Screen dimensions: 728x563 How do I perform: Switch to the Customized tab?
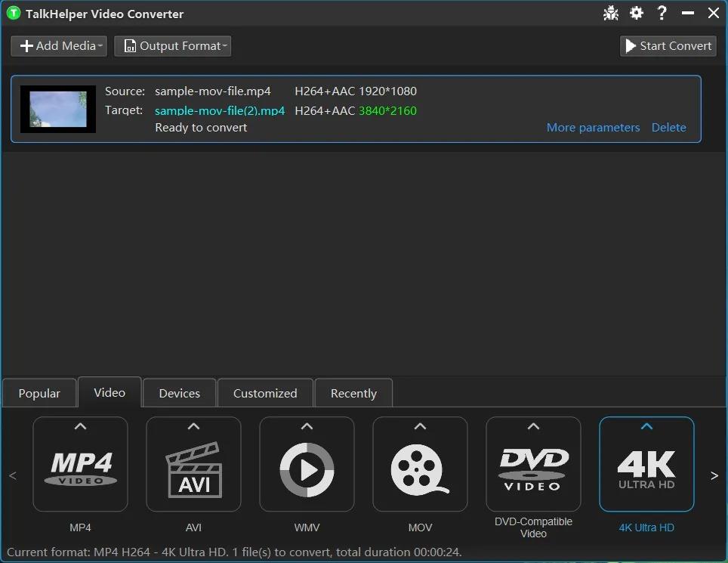(x=265, y=393)
